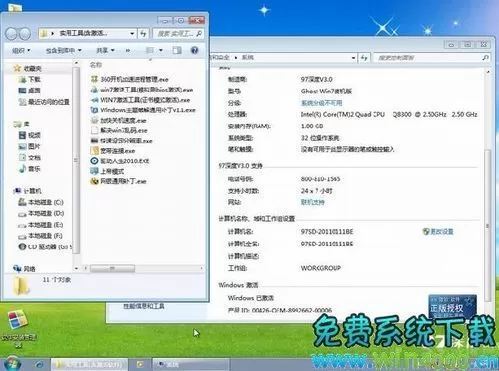Open the 包含到库中 dropdown menu
Screen dimensions: 499x371
[x=63, y=50]
